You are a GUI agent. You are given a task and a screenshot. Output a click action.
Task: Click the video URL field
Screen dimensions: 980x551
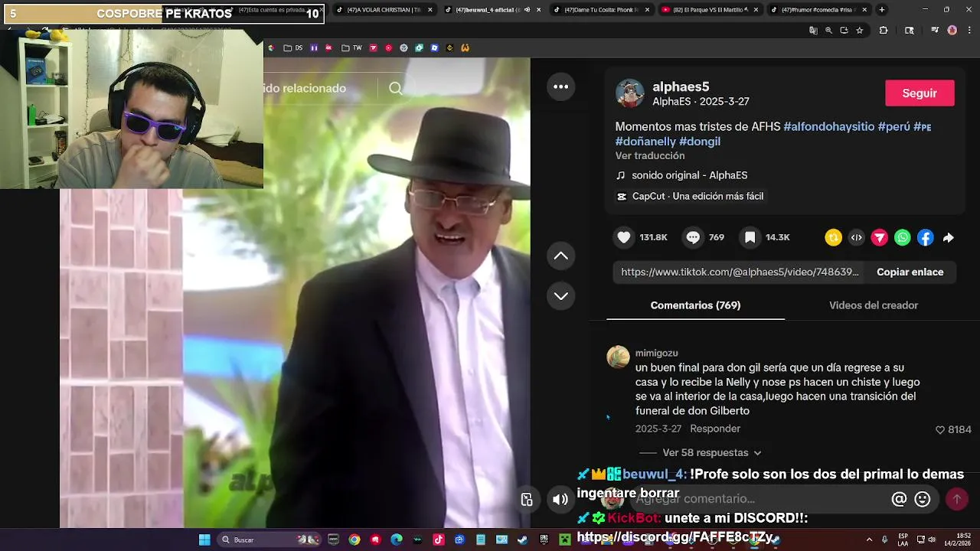740,272
